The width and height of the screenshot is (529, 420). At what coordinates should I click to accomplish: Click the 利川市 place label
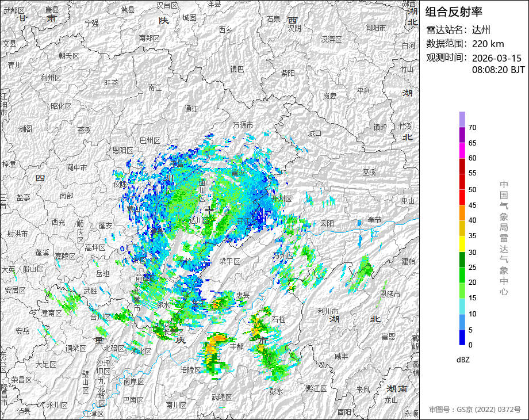tap(328, 311)
